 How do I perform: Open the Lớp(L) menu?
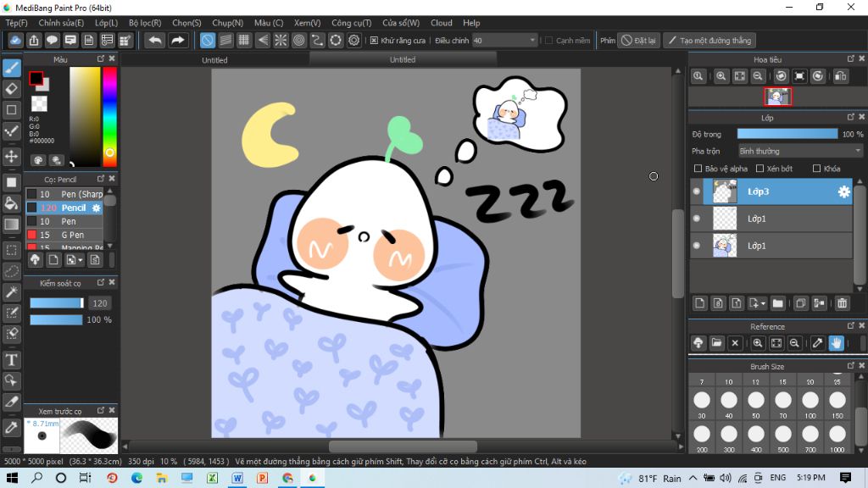106,23
